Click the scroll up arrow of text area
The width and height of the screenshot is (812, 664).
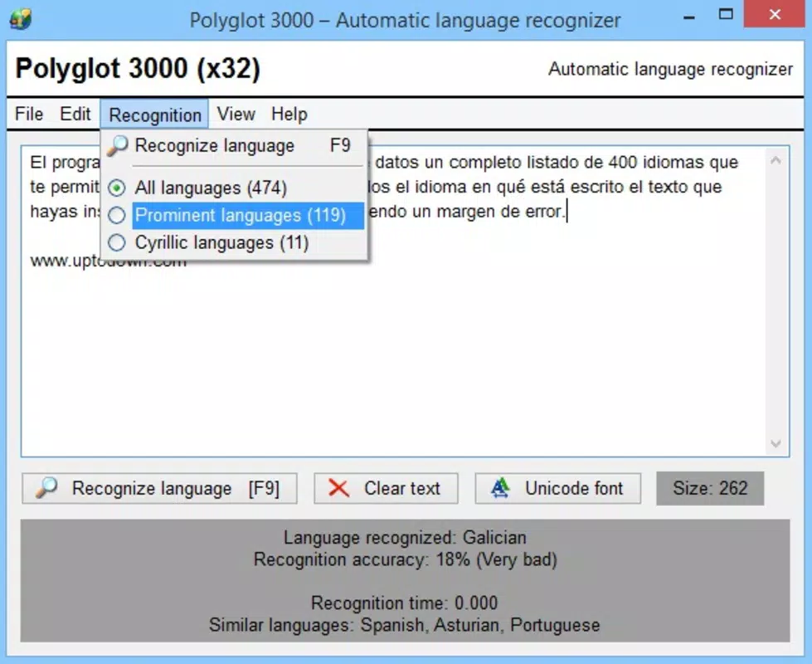click(x=776, y=160)
